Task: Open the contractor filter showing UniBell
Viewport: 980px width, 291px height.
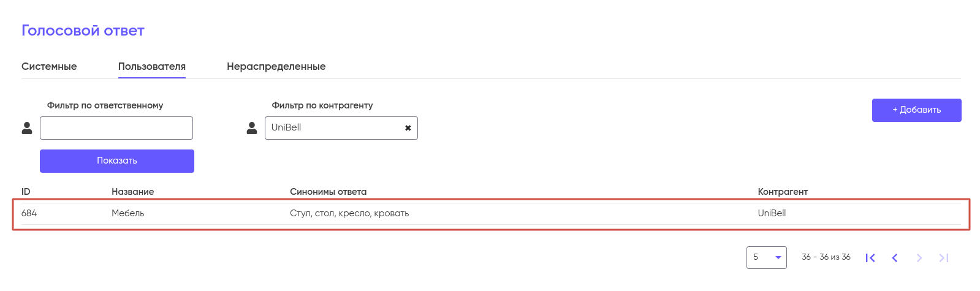Action: (x=334, y=128)
